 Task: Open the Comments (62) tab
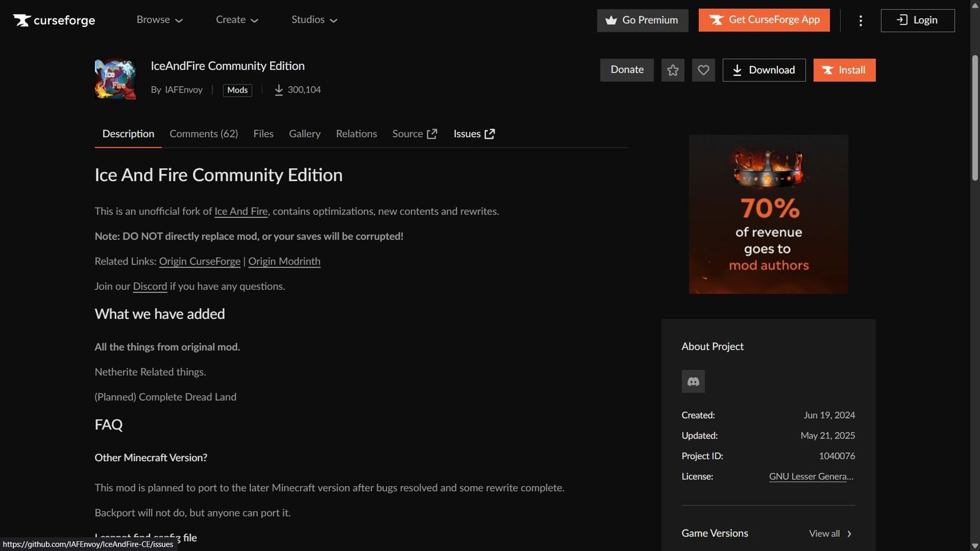pyautogui.click(x=203, y=133)
